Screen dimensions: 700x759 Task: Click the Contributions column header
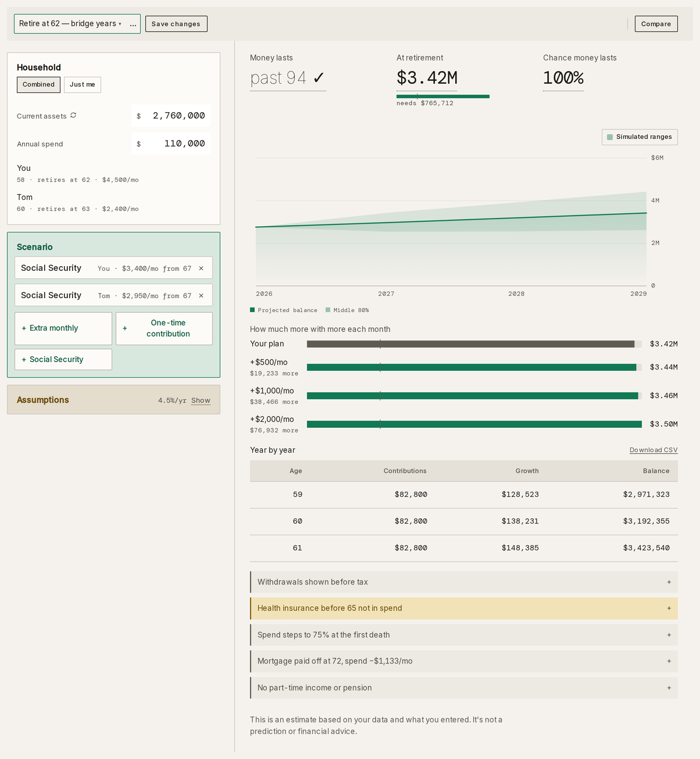(405, 471)
